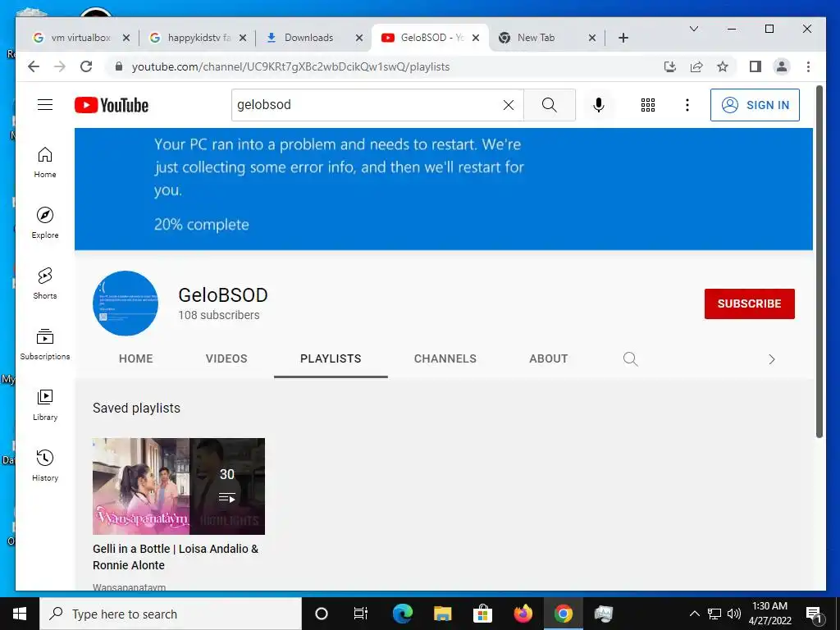Open Gelli in a Bottle playlist title
Image resolution: width=840 pixels, height=630 pixels.
point(176,557)
